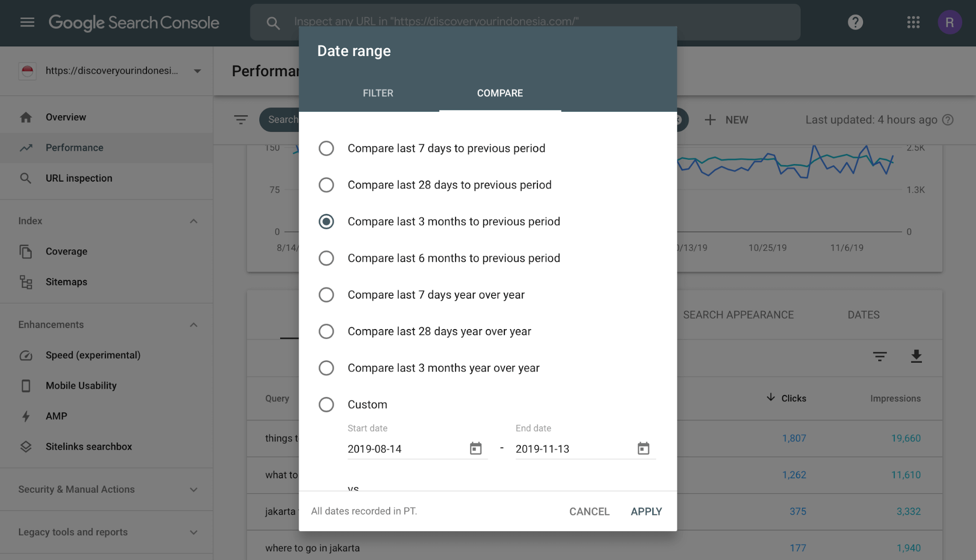This screenshot has width=976, height=560.
Task: Click the clicks value 1,807
Action: (x=794, y=438)
